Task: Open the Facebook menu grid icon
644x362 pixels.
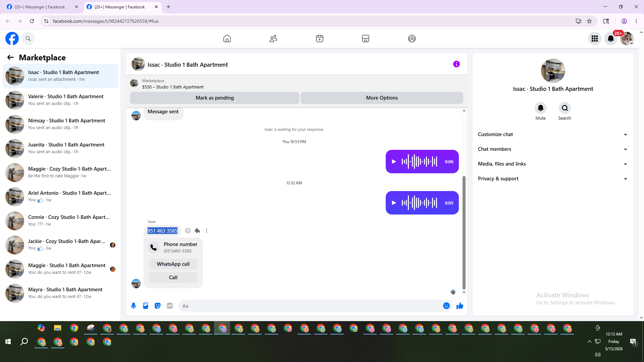Action: (x=595, y=39)
